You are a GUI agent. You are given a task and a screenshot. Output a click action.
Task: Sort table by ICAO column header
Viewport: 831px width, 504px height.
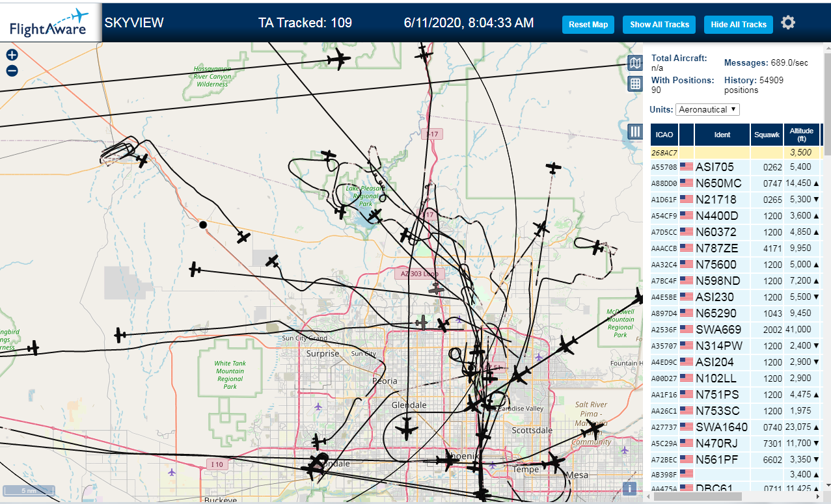click(664, 135)
